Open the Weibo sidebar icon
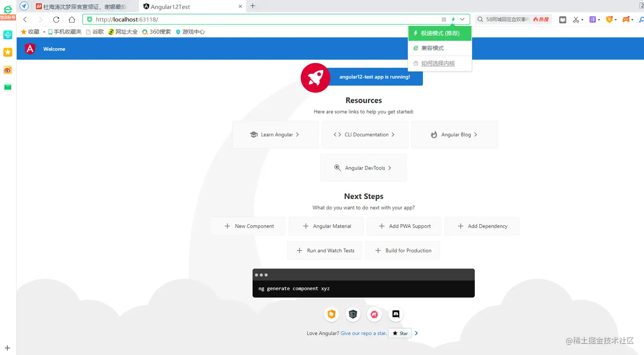Image resolution: width=644 pixels, height=355 pixels. 8,70
